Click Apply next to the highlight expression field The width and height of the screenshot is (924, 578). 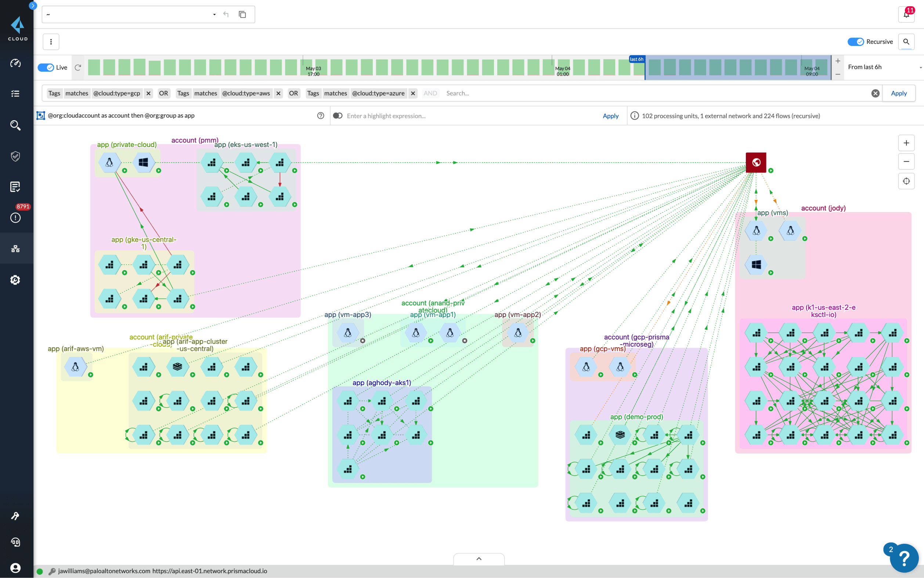pyautogui.click(x=610, y=115)
